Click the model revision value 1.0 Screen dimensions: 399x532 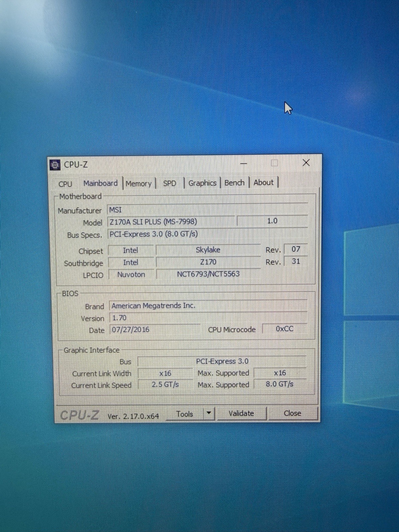[272, 221]
